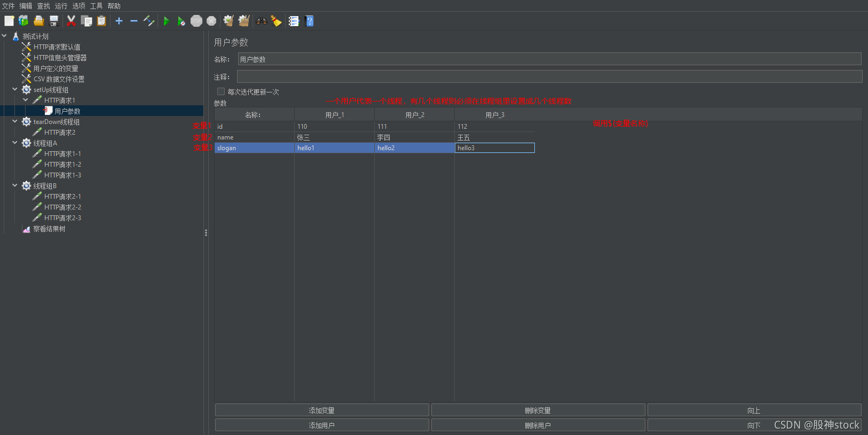Select HTTP请求2 in the tree
The image size is (868, 435).
[x=60, y=133]
